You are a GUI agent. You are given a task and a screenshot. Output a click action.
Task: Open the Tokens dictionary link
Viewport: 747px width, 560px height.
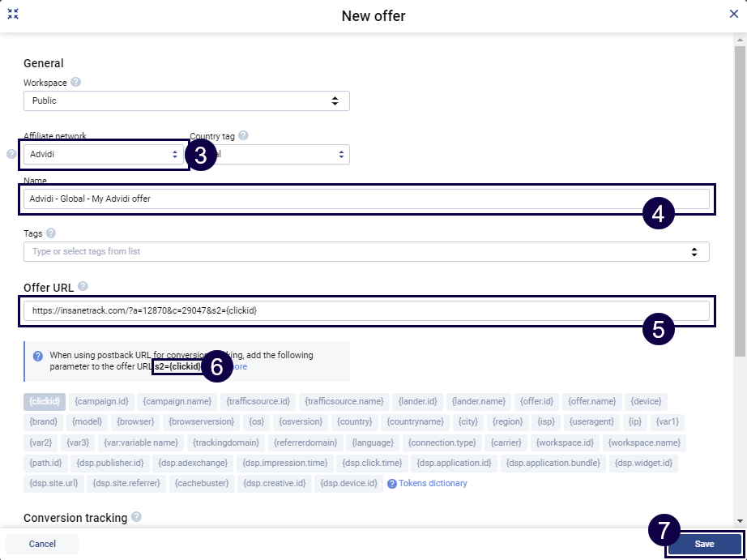(x=433, y=484)
